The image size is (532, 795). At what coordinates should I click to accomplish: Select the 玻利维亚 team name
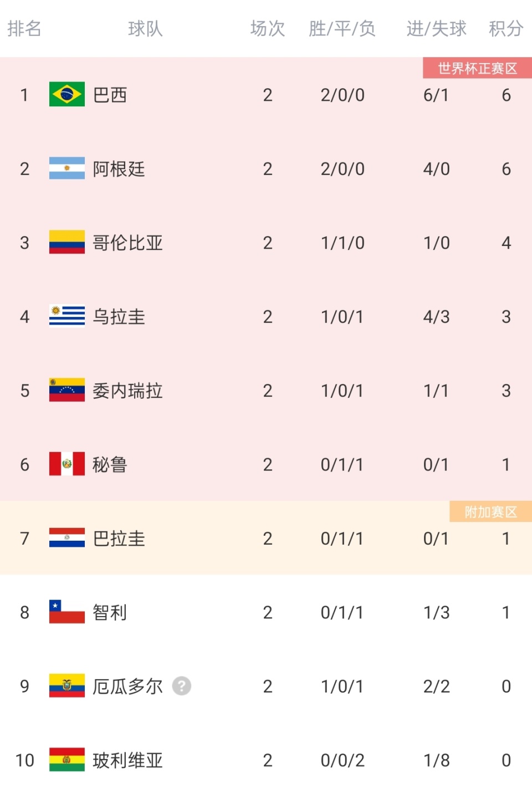127,760
